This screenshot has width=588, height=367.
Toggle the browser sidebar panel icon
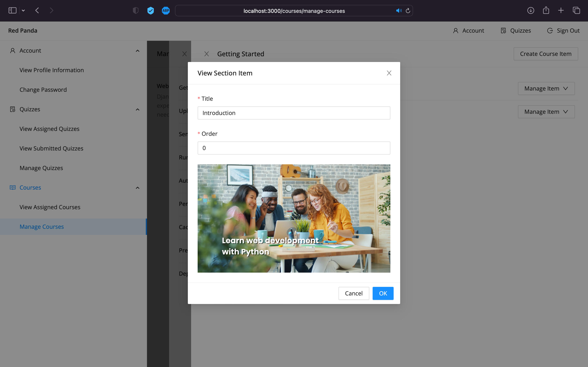[x=12, y=10]
